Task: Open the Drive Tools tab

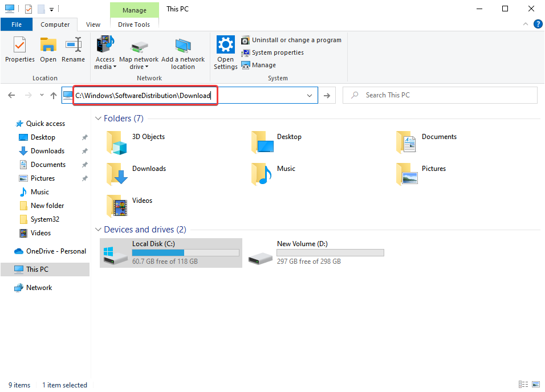Action: pos(134,24)
